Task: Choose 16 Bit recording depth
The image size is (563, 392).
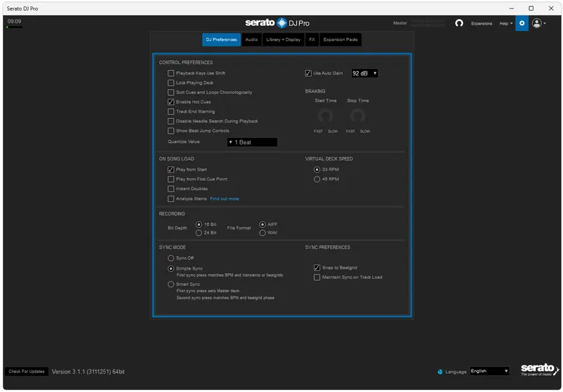Action: click(199, 225)
